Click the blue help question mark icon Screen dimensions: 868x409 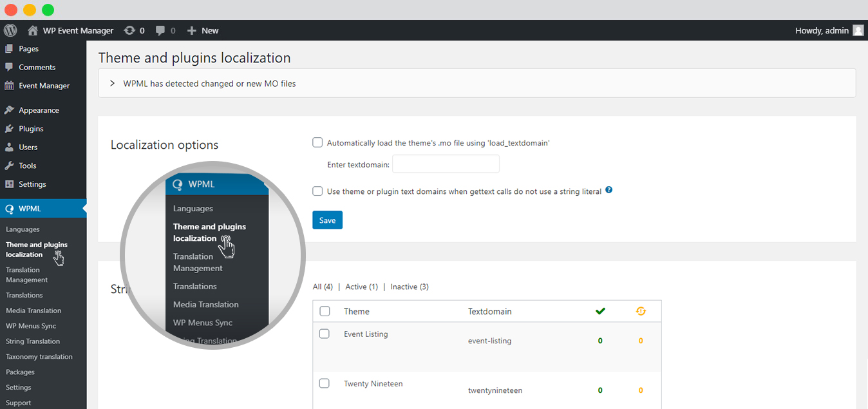609,190
